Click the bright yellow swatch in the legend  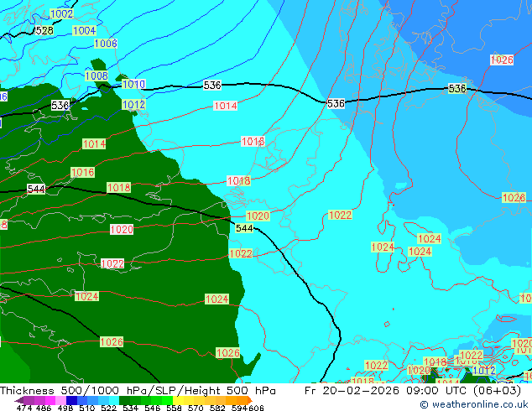[x=178, y=400]
